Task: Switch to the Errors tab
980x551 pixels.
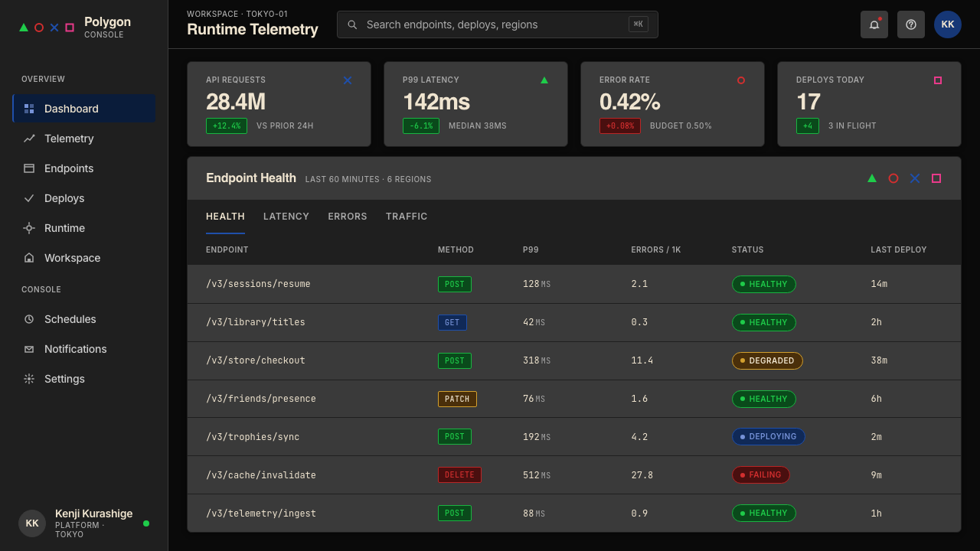Action: pyautogui.click(x=348, y=217)
